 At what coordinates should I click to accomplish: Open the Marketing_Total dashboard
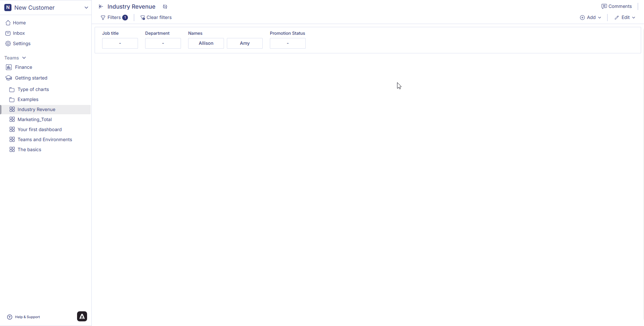coord(35,120)
